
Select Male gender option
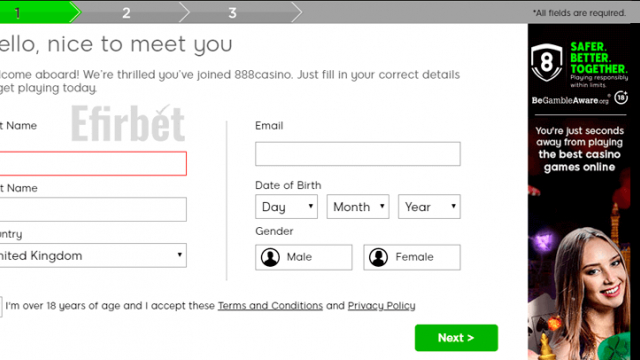[304, 257]
